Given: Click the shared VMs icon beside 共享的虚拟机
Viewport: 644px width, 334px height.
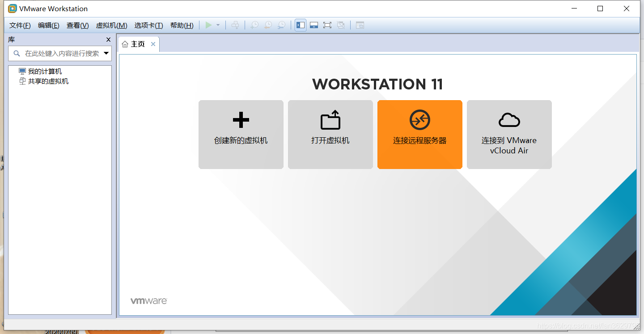Looking at the screenshot, I should point(22,81).
